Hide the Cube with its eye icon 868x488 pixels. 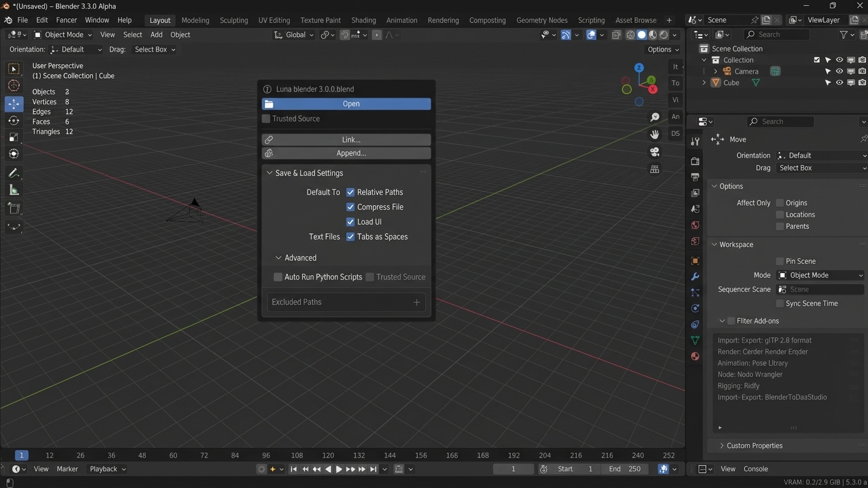click(x=839, y=83)
